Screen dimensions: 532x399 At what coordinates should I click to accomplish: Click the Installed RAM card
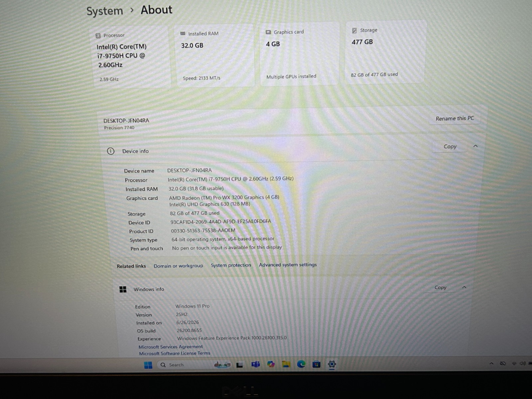214,56
